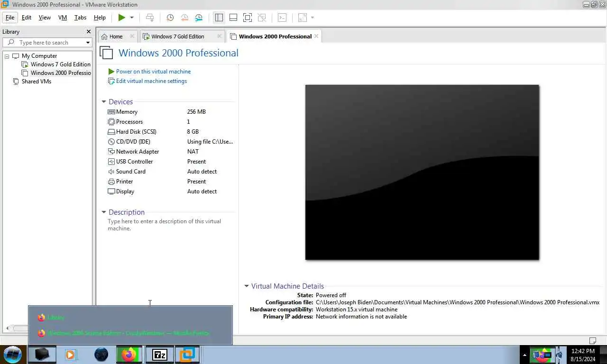Open the View menu
Image resolution: width=607 pixels, height=364 pixels.
[x=45, y=18]
